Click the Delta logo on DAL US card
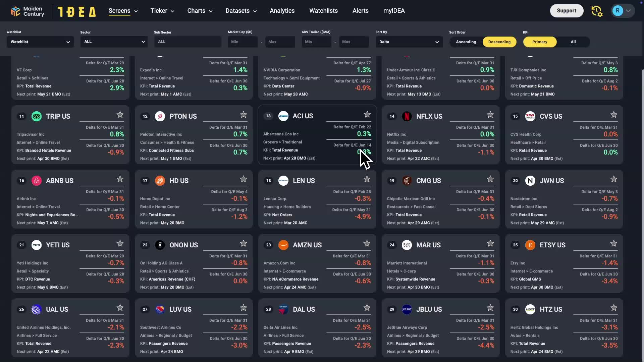The width and height of the screenshot is (644, 362). pos(283,309)
